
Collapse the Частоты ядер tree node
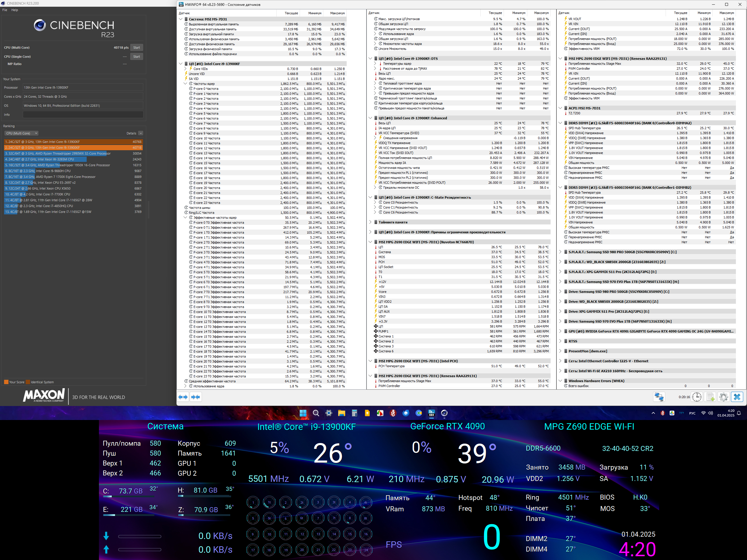click(185, 84)
